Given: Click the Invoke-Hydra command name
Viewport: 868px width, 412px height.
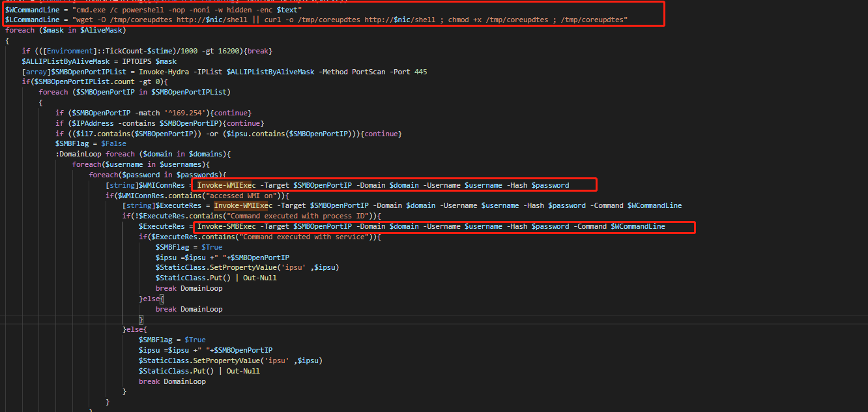Looking at the screenshot, I should pos(163,72).
